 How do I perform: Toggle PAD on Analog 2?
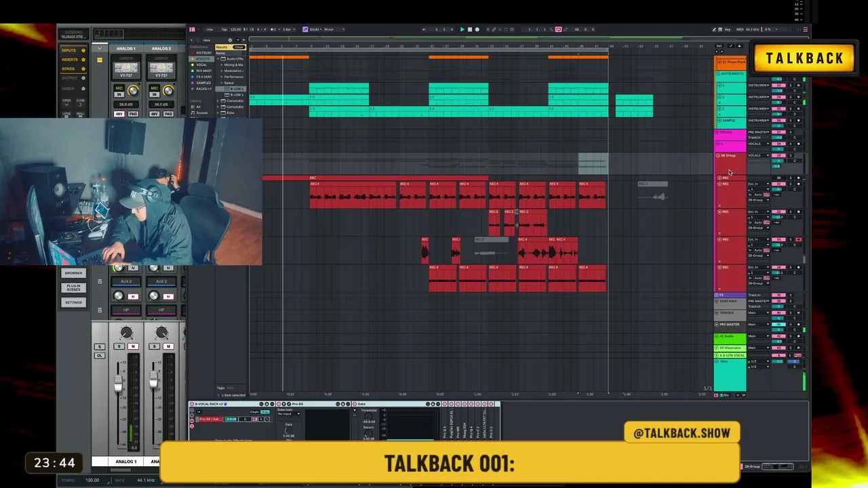168,114
